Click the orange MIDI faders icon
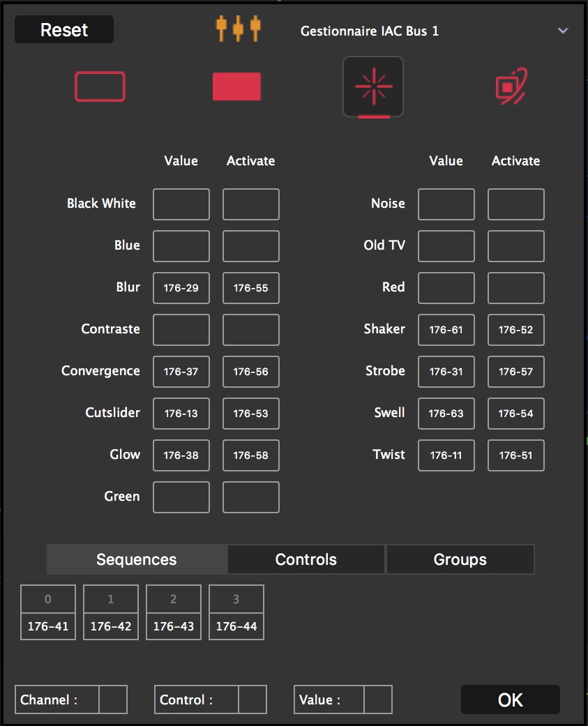 click(238, 29)
